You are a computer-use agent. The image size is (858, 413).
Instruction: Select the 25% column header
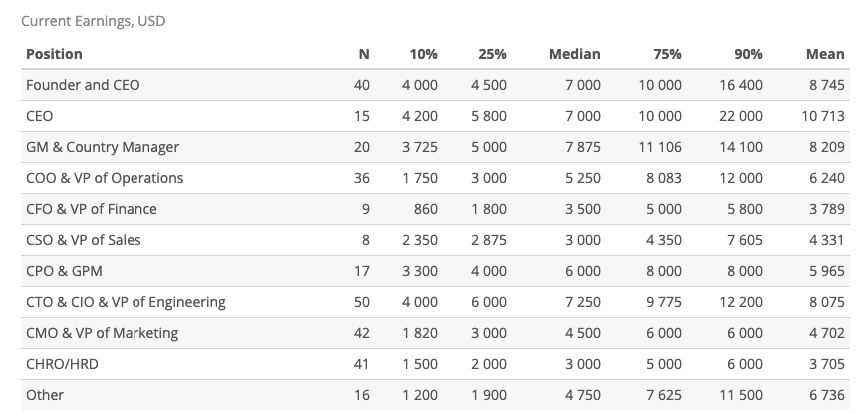coord(492,54)
